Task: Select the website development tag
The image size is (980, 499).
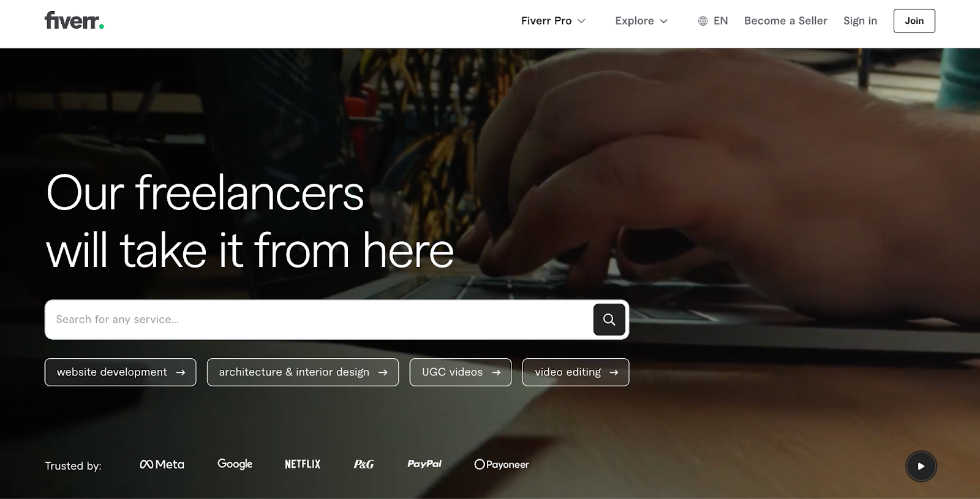Action: pos(121,372)
